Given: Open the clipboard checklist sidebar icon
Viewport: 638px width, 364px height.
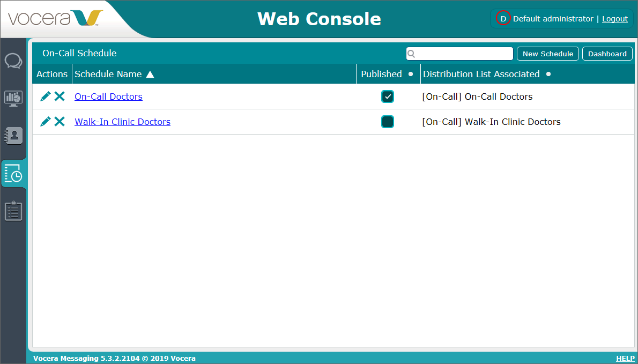Looking at the screenshot, I should pyautogui.click(x=13, y=211).
